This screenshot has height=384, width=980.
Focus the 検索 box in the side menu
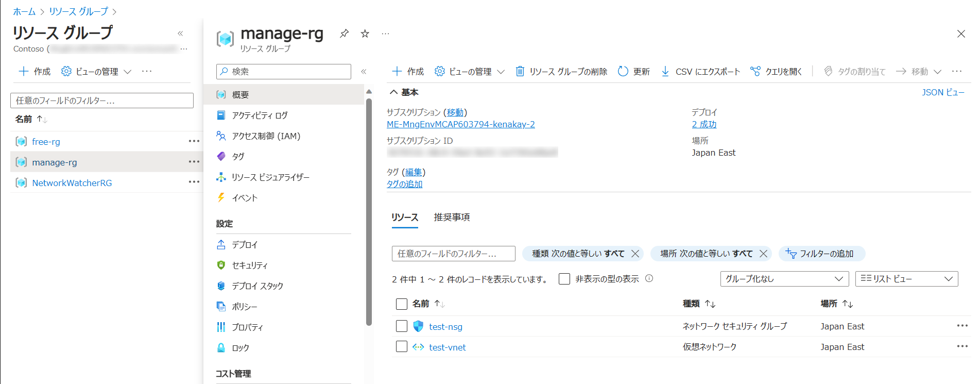coord(284,72)
